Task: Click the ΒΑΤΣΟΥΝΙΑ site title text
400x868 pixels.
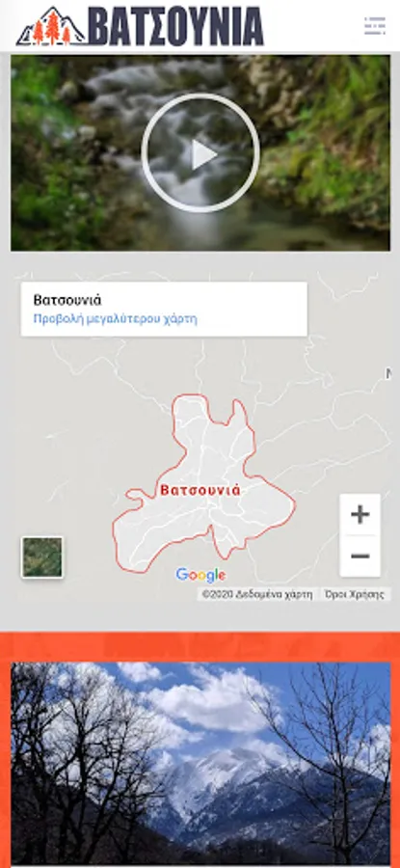Action: click(175, 26)
